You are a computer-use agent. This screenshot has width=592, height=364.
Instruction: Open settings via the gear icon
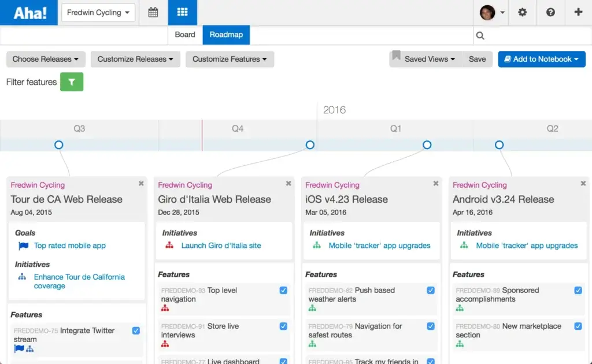tap(523, 12)
